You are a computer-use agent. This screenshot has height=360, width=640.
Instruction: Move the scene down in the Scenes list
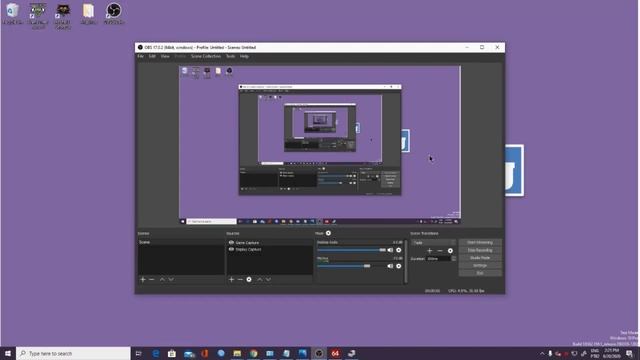coord(171,280)
